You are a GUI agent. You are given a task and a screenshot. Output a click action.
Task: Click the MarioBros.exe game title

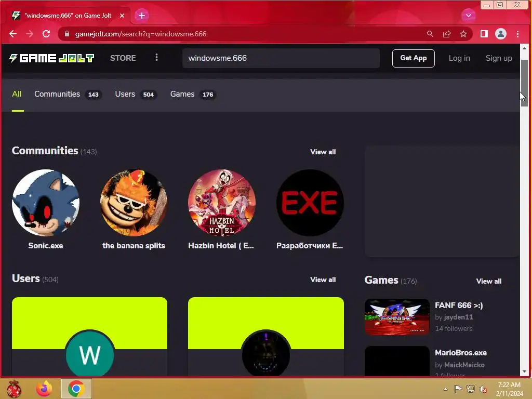(x=461, y=353)
